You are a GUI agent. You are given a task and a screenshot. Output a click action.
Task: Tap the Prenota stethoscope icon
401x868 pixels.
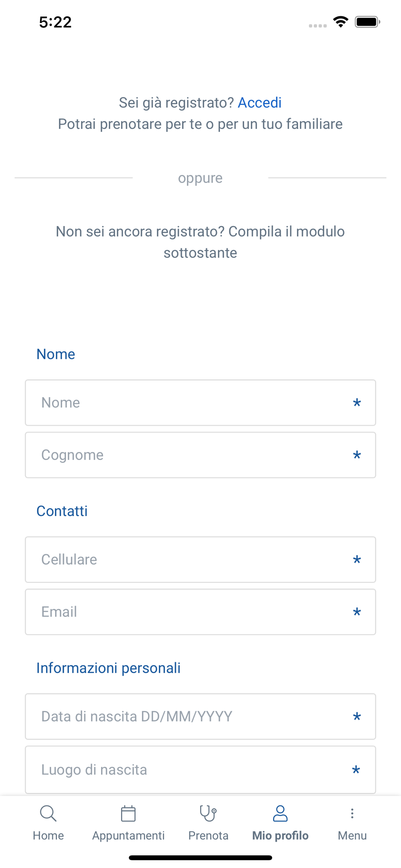(208, 814)
